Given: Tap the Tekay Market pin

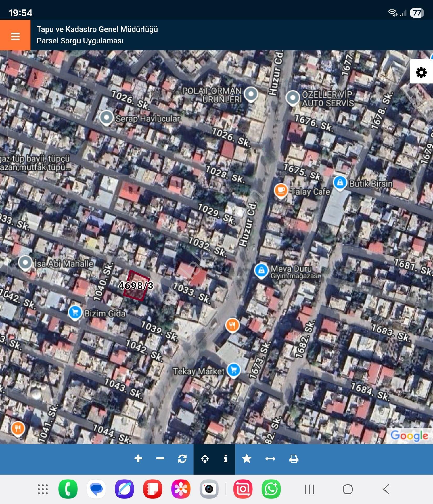Looking at the screenshot, I should (x=233, y=370).
